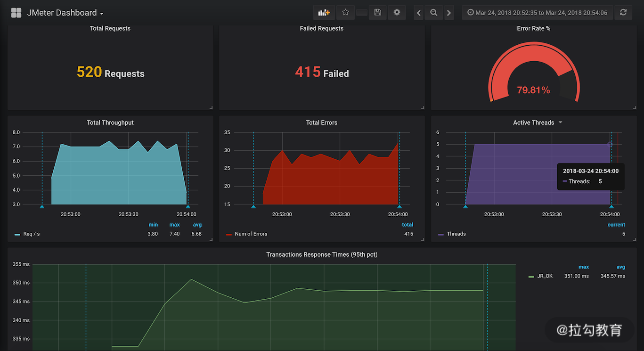Open the JMeter Dashboard picker dropdown

pyautogui.click(x=65, y=13)
